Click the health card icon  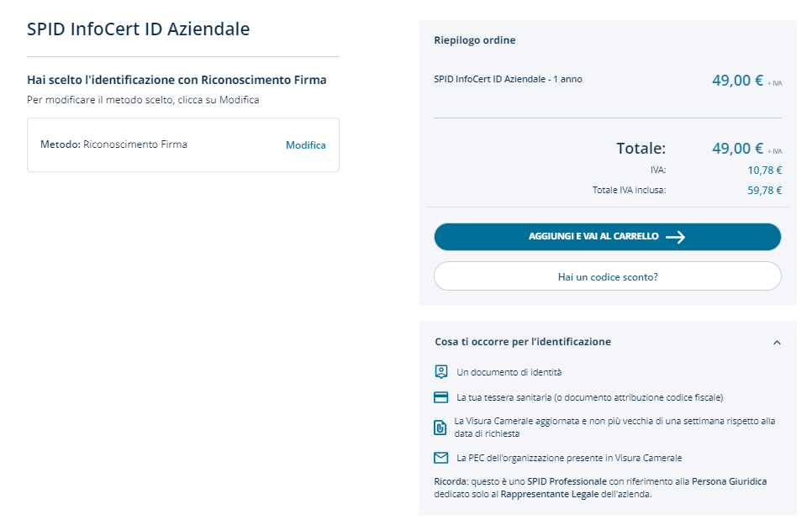coord(441,397)
